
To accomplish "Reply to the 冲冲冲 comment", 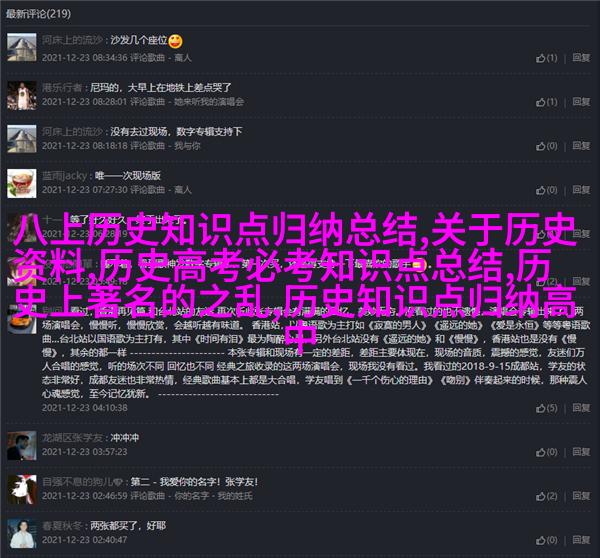I will tap(581, 452).
